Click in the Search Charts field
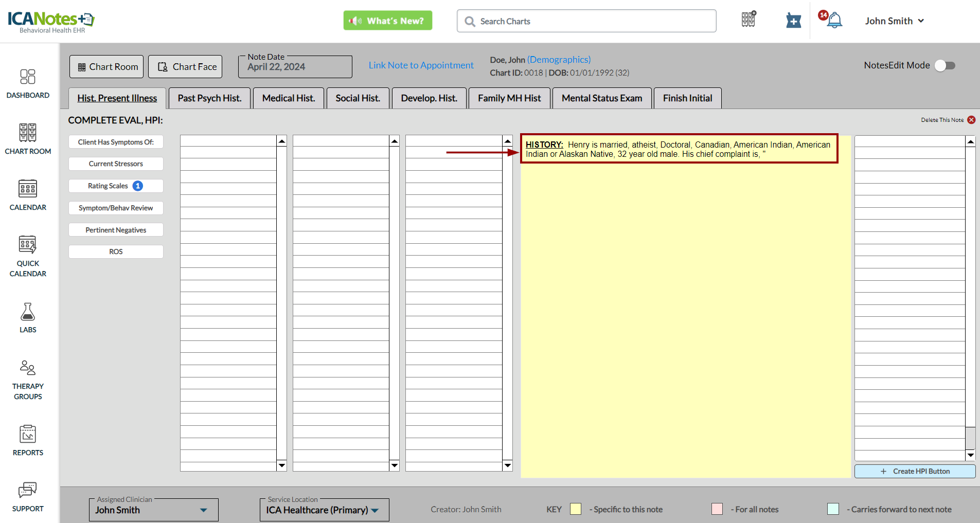 586,21
